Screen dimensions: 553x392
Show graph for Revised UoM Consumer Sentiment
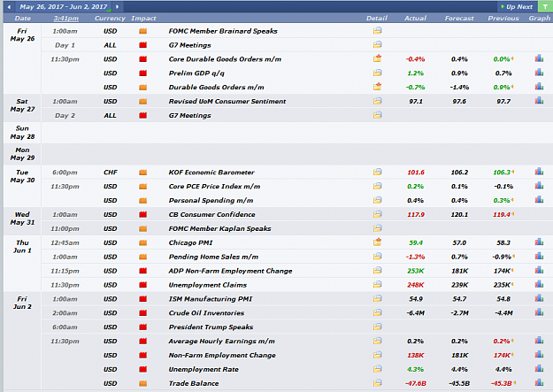pyautogui.click(x=539, y=101)
